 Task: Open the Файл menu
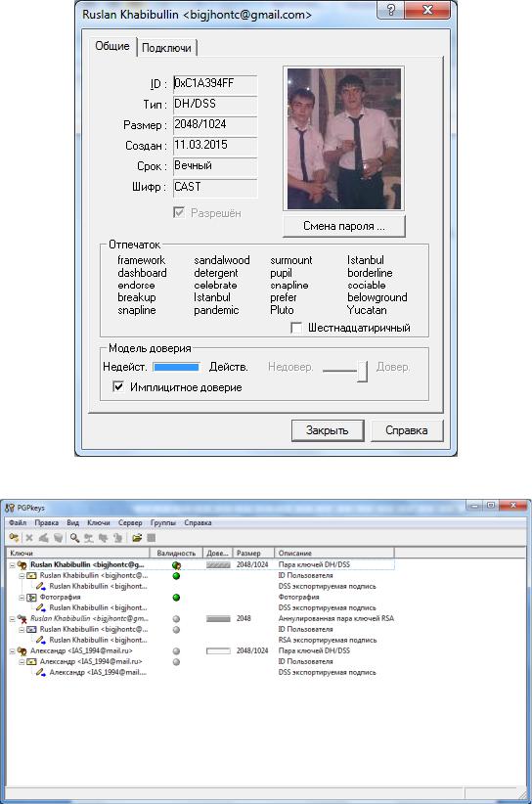18,523
